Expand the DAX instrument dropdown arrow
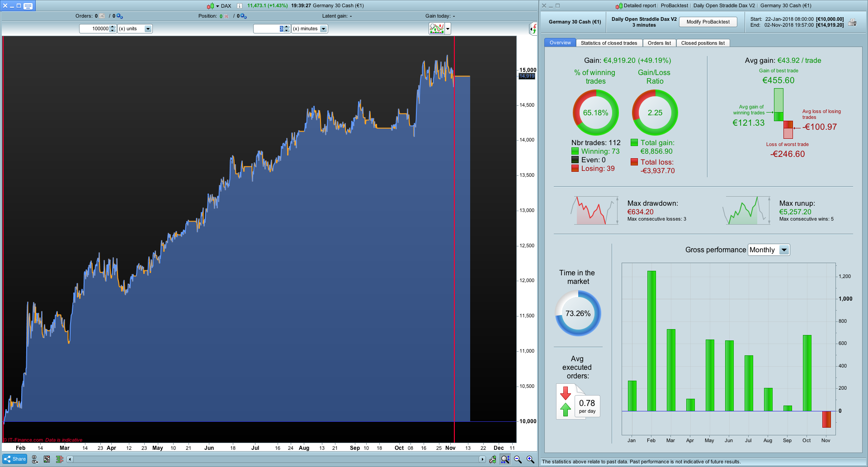Viewport: 868px width, 467px height. [217, 6]
